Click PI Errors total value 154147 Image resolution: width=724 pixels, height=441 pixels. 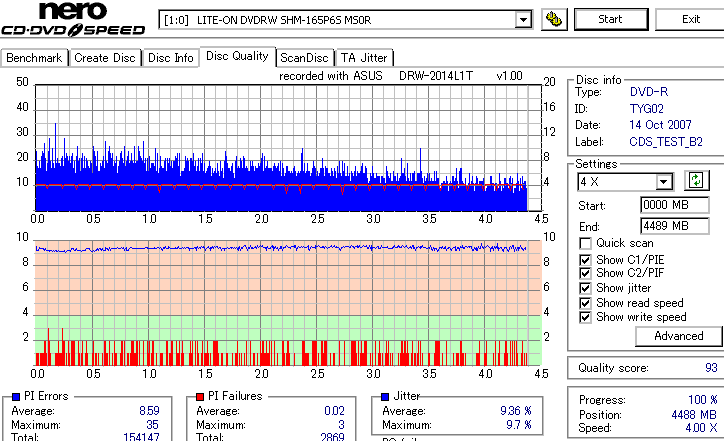coord(141,437)
